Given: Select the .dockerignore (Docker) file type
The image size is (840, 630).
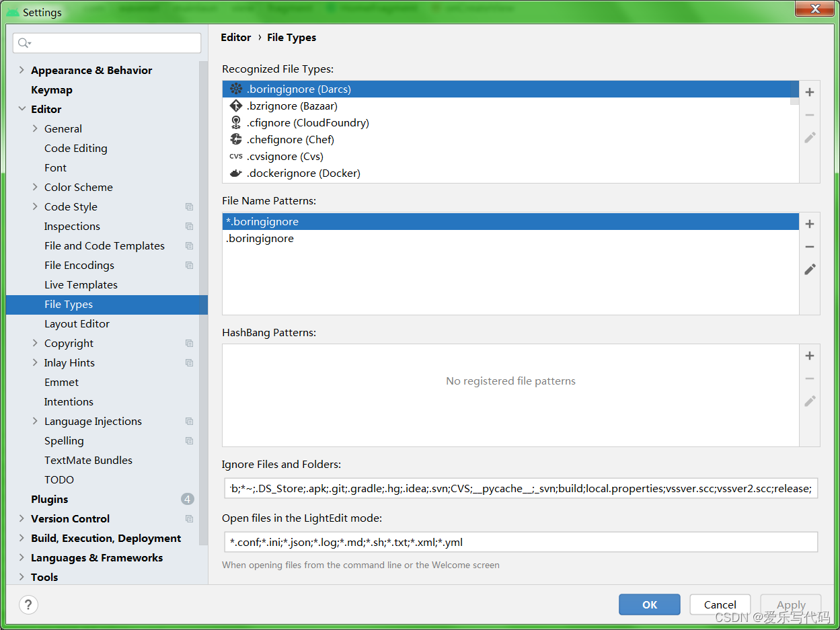Looking at the screenshot, I should 510,173.
